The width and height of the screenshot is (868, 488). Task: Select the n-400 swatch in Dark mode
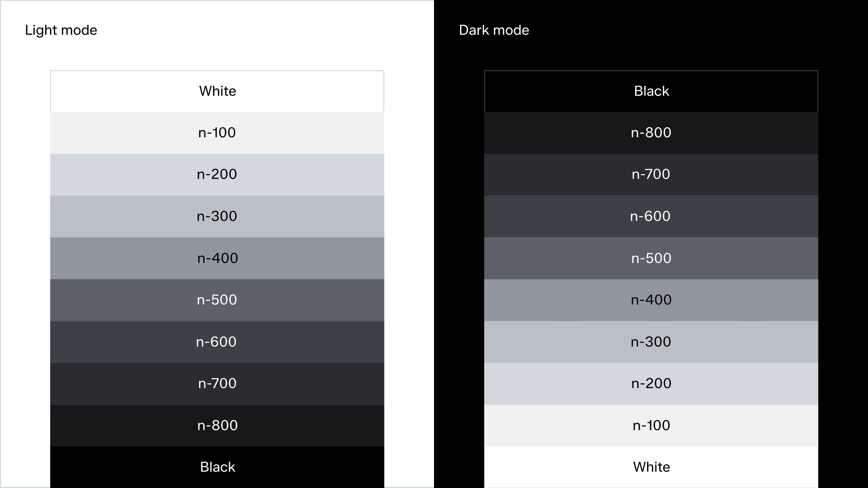(651, 300)
